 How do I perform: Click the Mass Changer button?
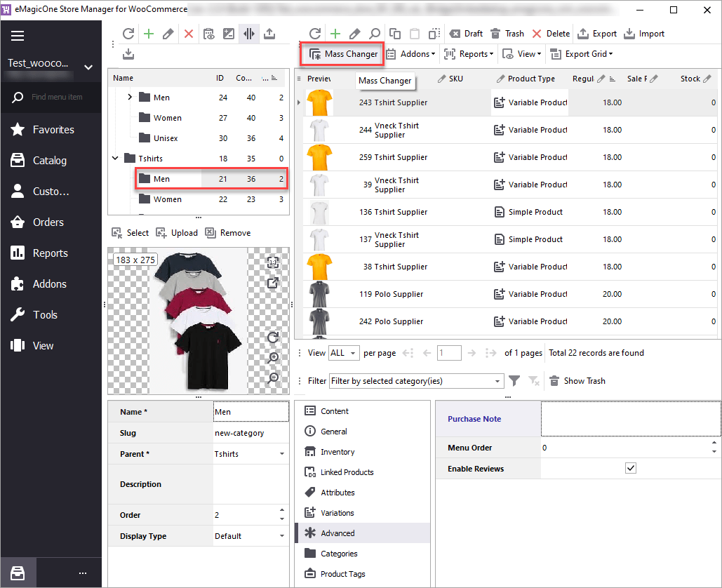[x=344, y=54]
